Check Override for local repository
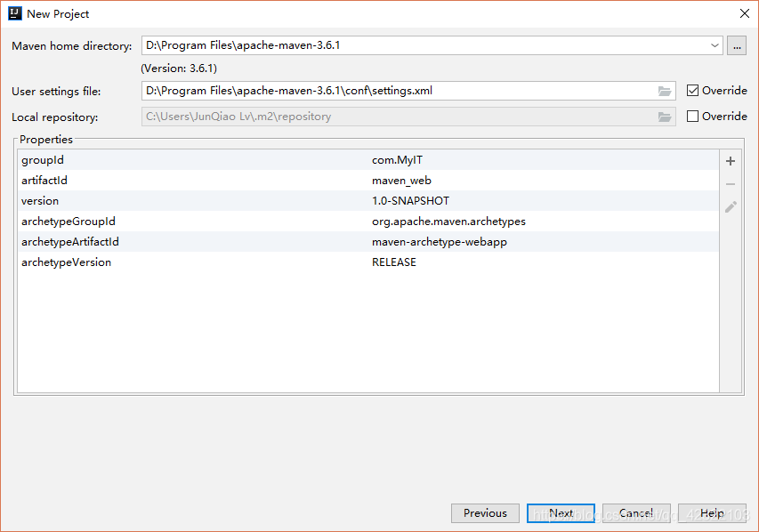Image resolution: width=759 pixels, height=532 pixels. click(692, 117)
